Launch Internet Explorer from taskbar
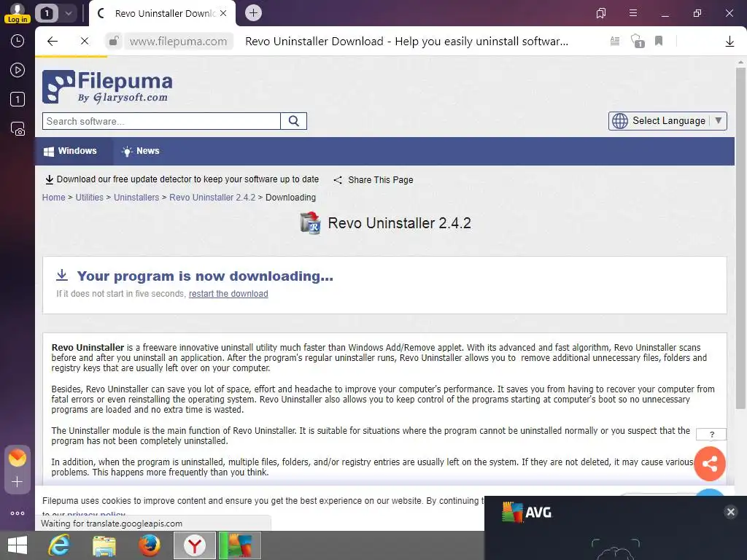747x560 pixels. [x=59, y=545]
